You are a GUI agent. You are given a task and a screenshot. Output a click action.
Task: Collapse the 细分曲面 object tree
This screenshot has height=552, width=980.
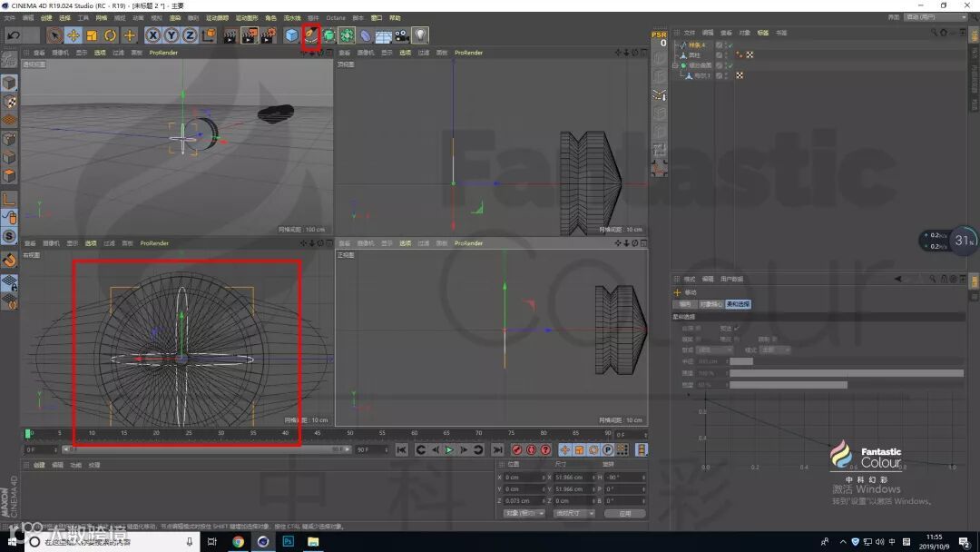click(675, 65)
